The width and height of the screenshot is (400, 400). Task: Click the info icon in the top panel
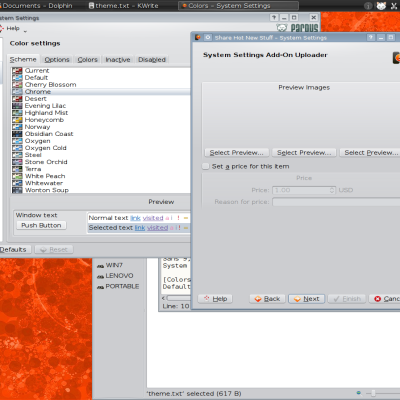[x=368, y=6]
